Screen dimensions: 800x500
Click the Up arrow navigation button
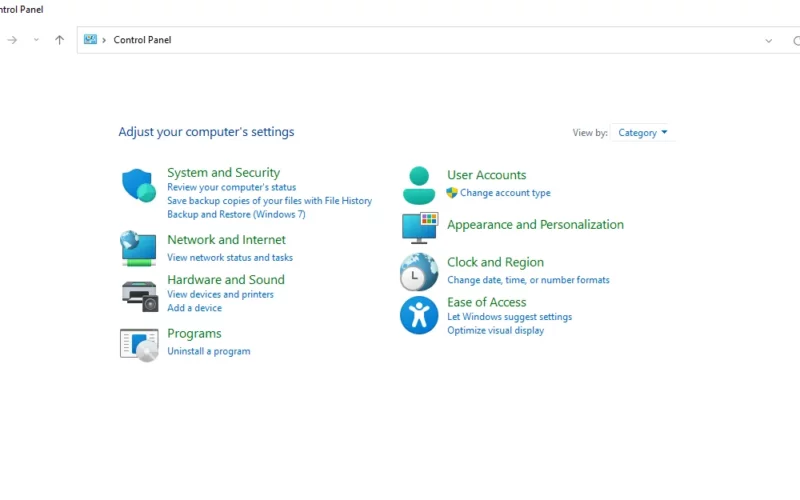point(60,40)
